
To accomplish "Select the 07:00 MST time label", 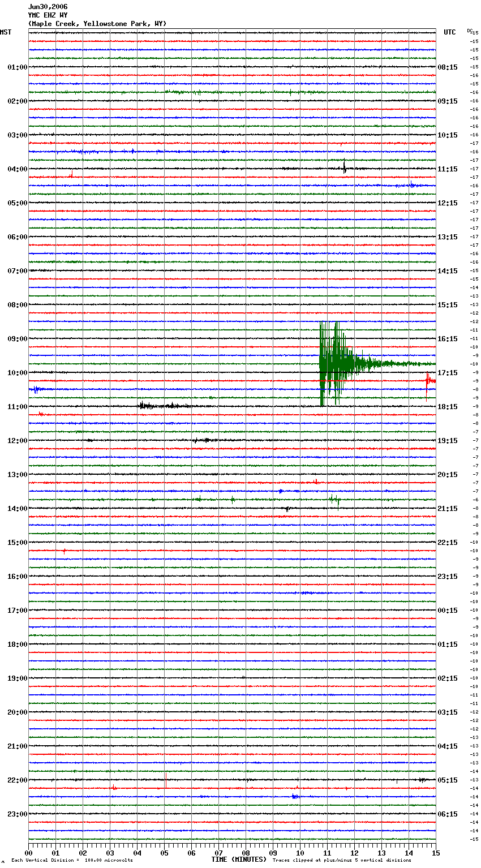I will (18, 271).
